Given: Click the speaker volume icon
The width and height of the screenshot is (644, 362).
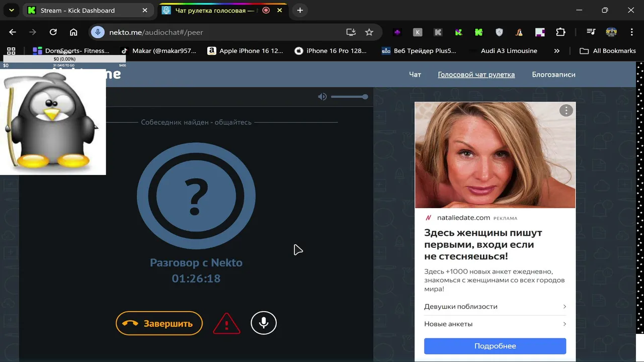Looking at the screenshot, I should (x=322, y=97).
